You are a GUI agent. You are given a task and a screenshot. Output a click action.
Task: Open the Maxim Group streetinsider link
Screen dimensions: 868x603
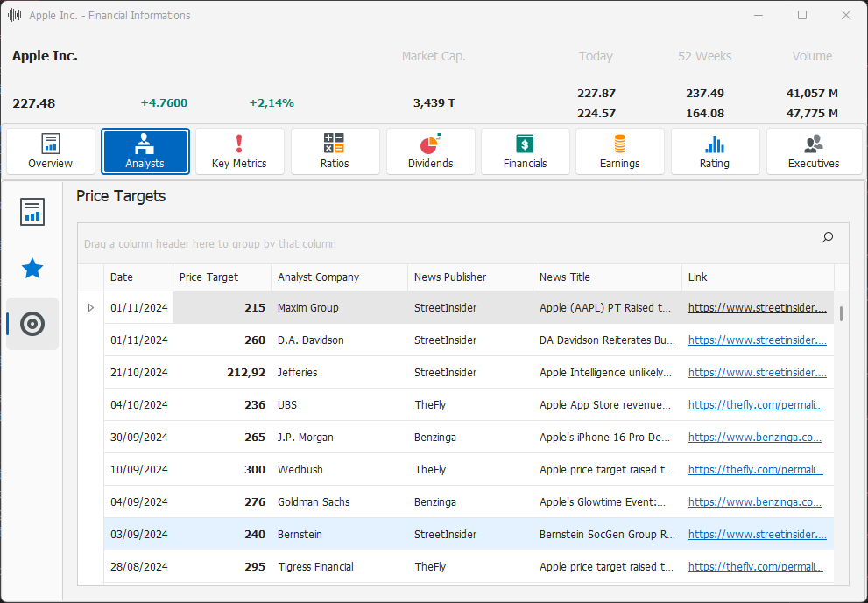[758, 307]
